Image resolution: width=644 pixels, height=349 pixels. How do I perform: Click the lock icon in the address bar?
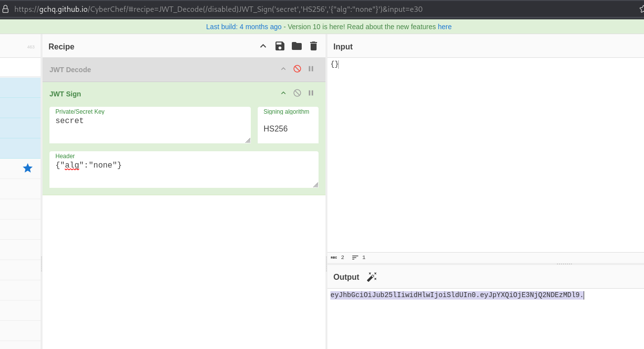(5, 9)
